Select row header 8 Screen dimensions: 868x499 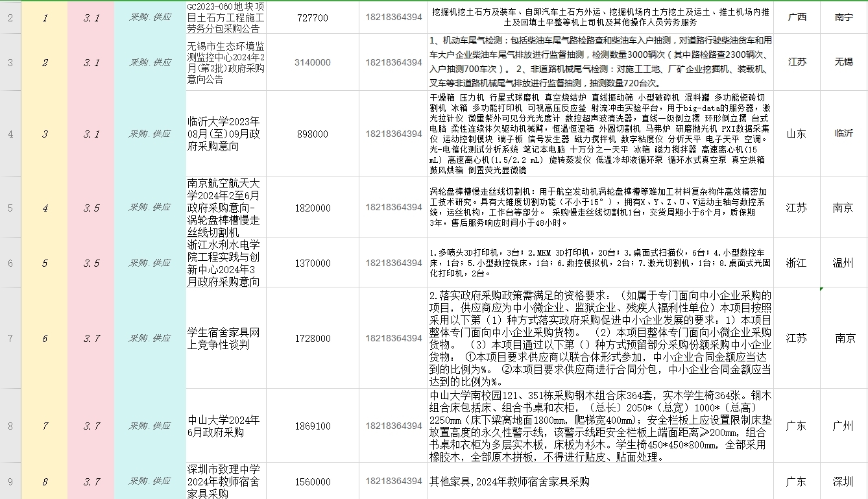(10, 426)
